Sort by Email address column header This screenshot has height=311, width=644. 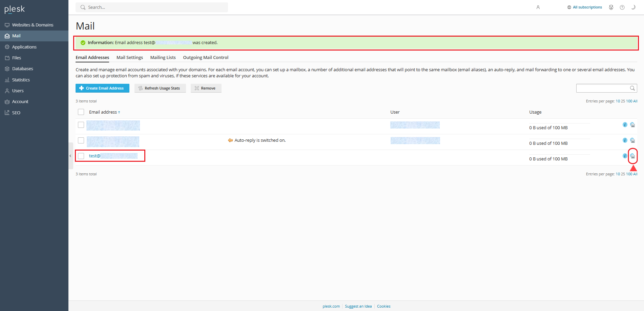tap(103, 112)
